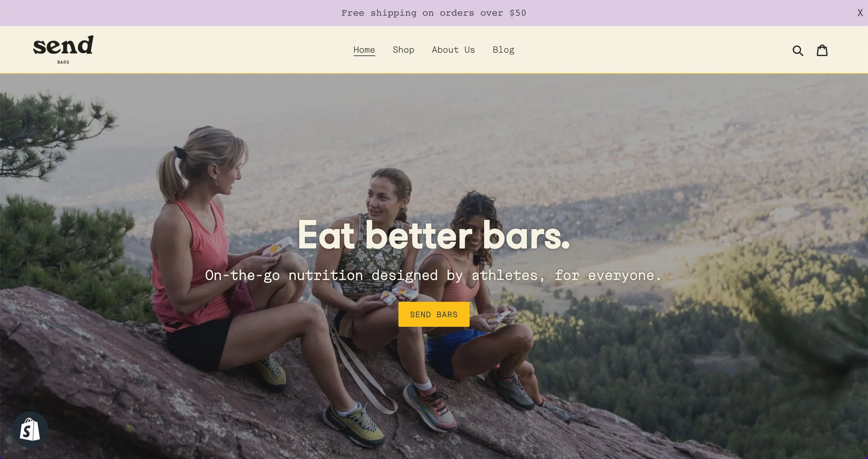This screenshot has width=868, height=459.
Task: Open the search magnifier icon
Action: (x=798, y=51)
